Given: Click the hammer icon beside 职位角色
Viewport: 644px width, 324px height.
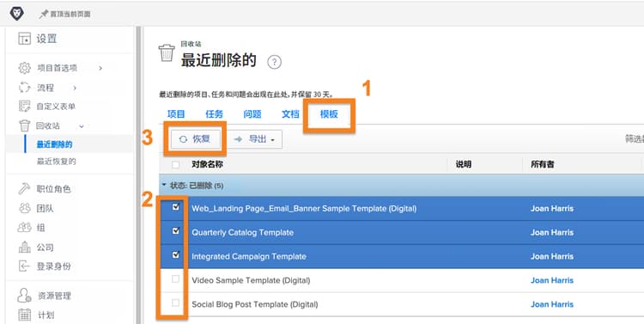Looking at the screenshot, I should point(24,189).
